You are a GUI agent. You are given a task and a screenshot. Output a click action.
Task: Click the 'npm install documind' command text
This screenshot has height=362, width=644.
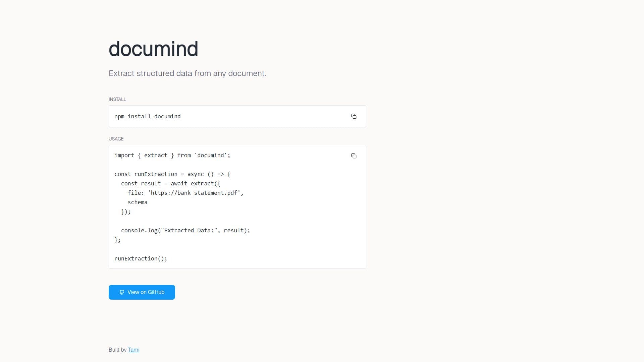pos(148,116)
